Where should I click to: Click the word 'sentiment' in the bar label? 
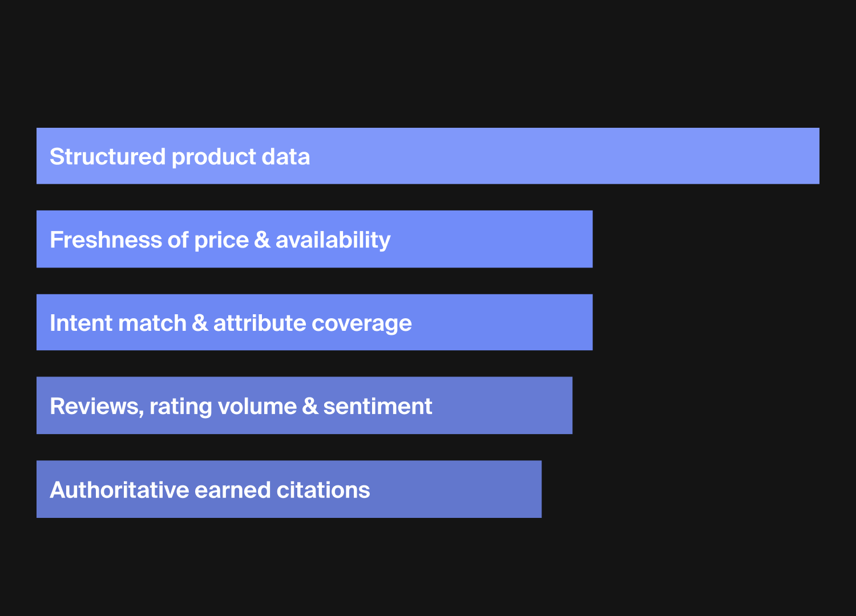point(377,407)
